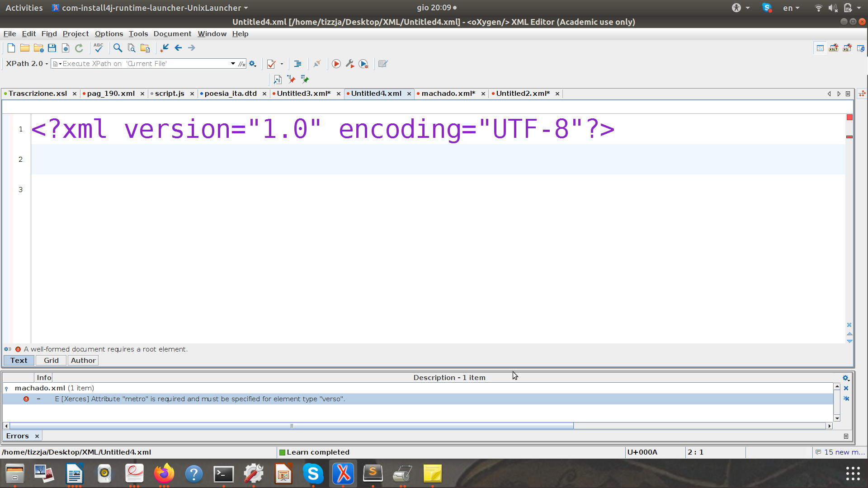
Task: Apply transformation scenario with red play icon
Action: click(x=336, y=64)
